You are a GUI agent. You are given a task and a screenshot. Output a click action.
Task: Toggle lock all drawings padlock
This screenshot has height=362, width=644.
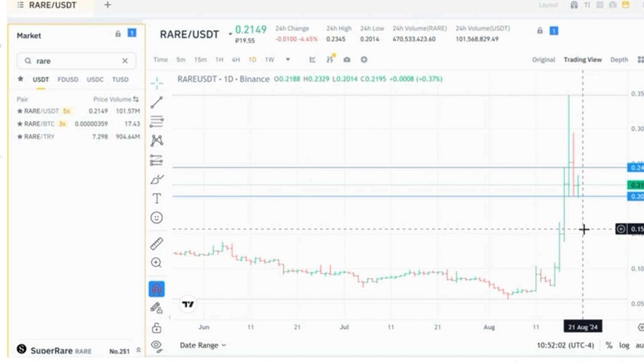pos(156,328)
